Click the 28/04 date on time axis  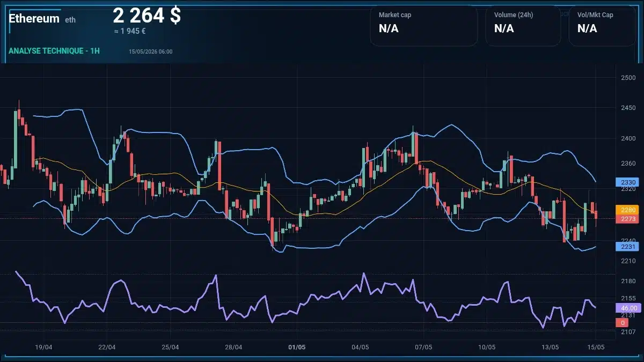[233, 347]
